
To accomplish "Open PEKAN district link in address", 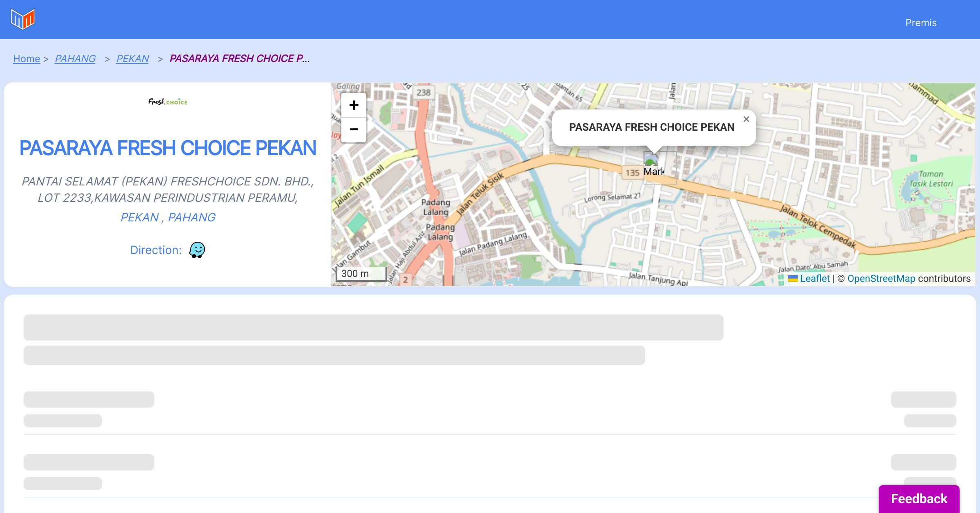I will [x=139, y=217].
